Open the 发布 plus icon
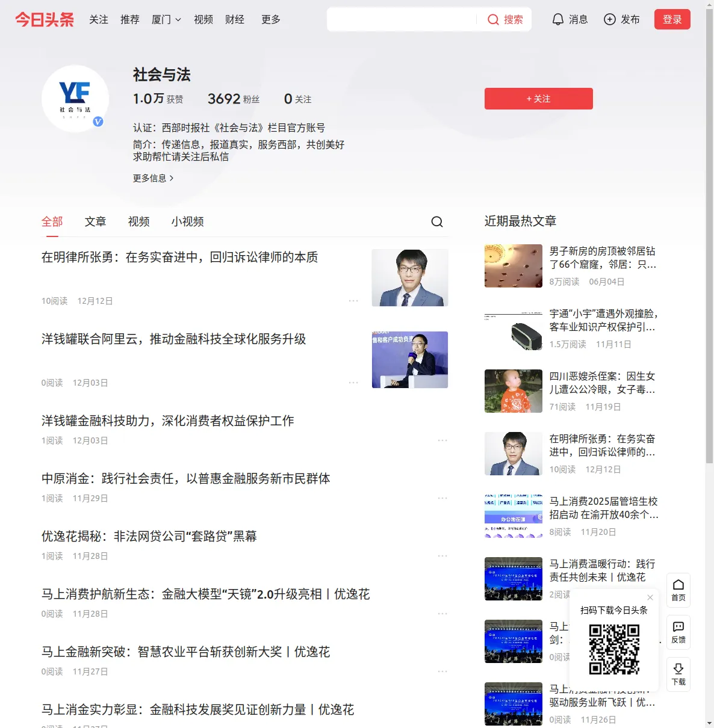 (622, 19)
